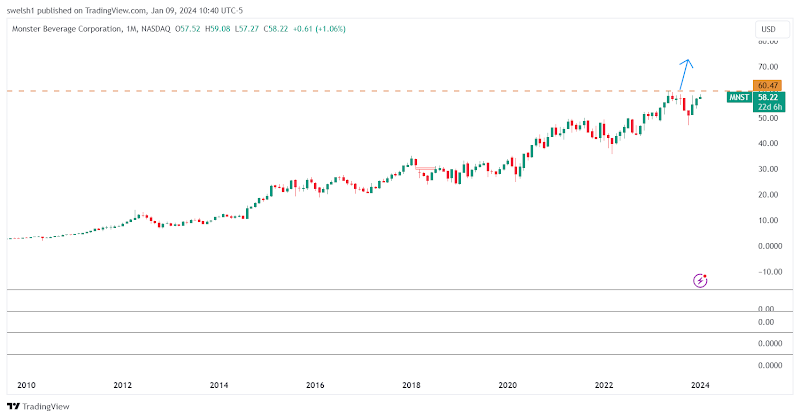Click the orange 60.47 price label

pos(768,85)
